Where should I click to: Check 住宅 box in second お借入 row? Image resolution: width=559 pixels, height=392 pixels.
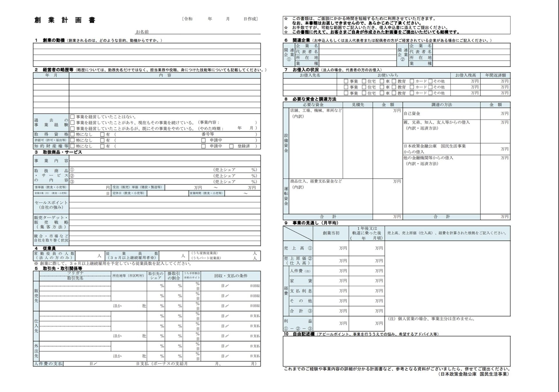click(x=364, y=87)
